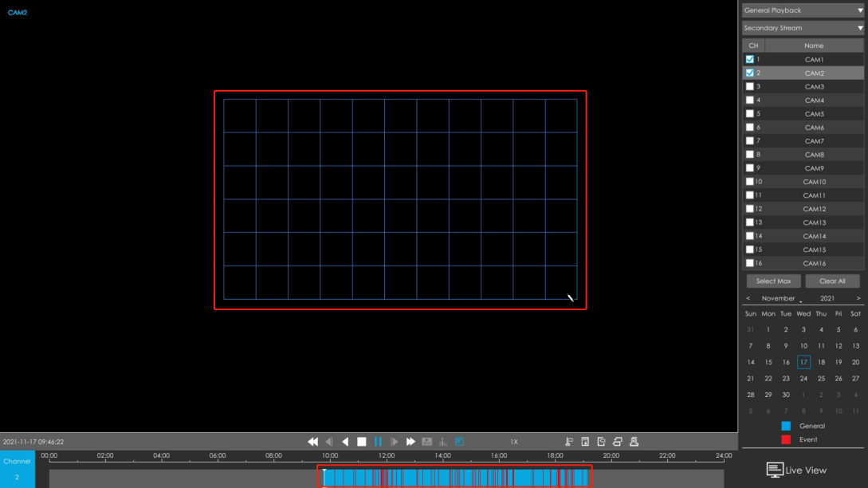The height and width of the screenshot is (488, 868).
Task: Click the greyed video snapshot icon
Action: (x=426, y=442)
